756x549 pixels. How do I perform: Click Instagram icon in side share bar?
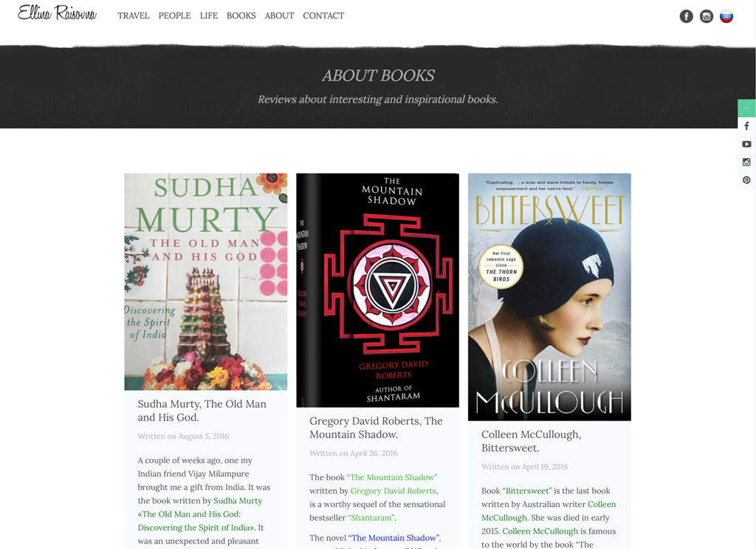pyautogui.click(x=746, y=162)
